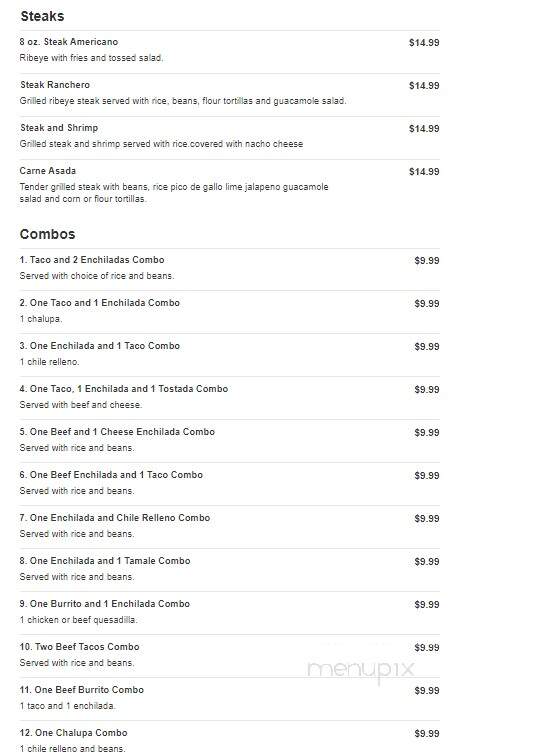Image resolution: width=540 pixels, height=752 pixels.
Task: Click the menupix watermark logo
Action: click(361, 670)
